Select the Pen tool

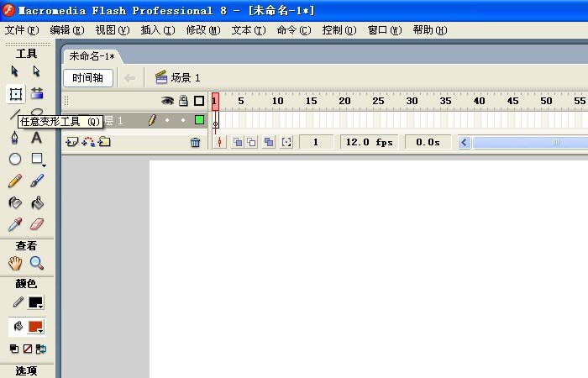[x=14, y=138]
